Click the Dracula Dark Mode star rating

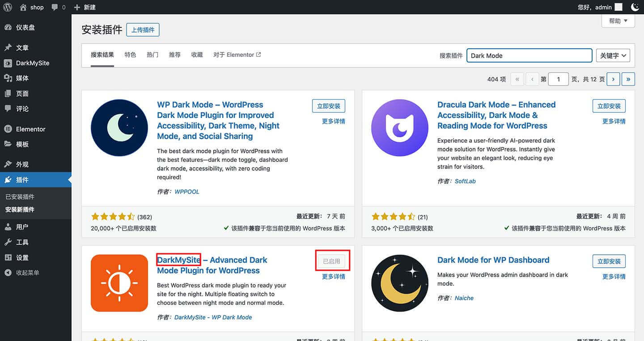(393, 217)
